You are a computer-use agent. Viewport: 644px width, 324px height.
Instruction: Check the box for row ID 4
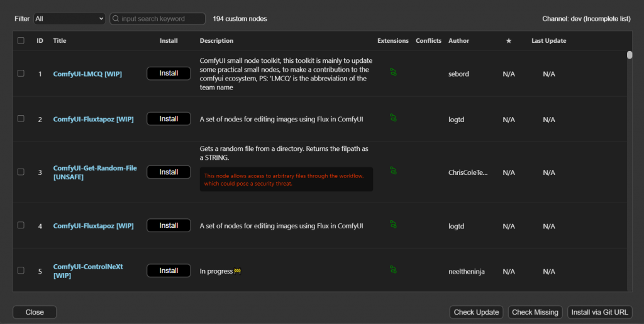click(21, 225)
